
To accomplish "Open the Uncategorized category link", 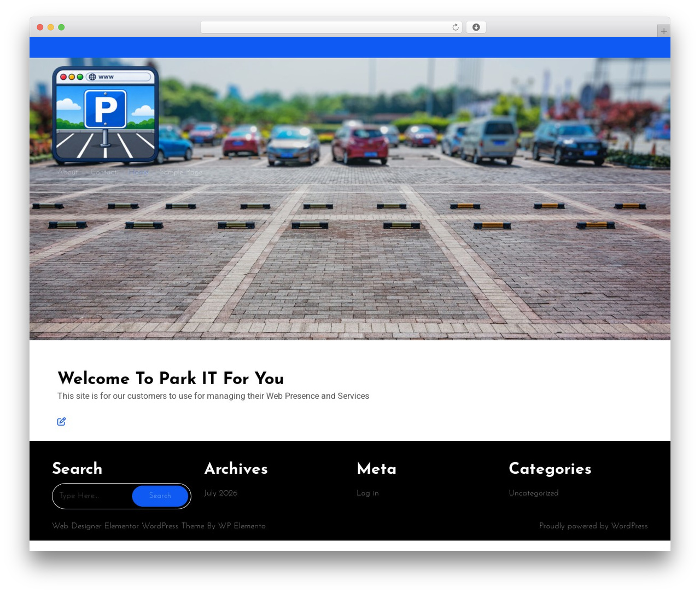I will pyautogui.click(x=534, y=493).
